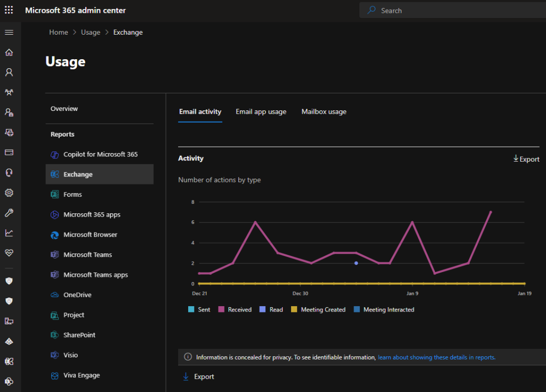Open the Forms report
Viewport: 546px width, 392px height.
pyautogui.click(x=100, y=195)
